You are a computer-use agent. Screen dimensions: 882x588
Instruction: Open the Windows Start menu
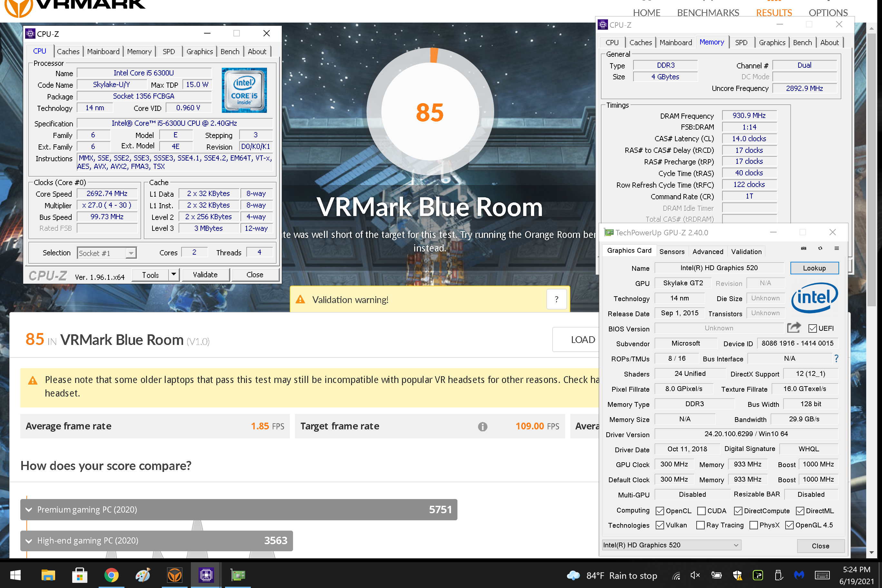pyautogui.click(x=15, y=575)
